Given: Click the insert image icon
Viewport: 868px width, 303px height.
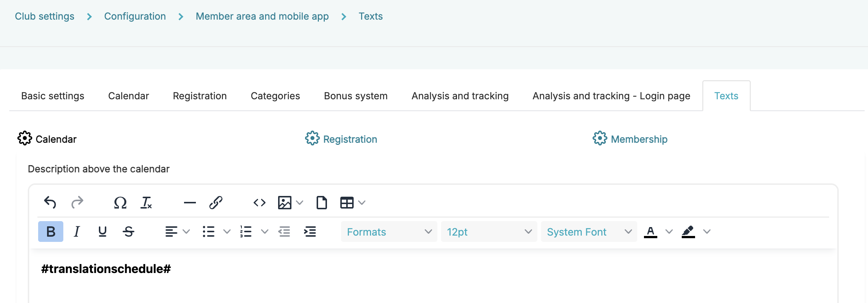Looking at the screenshot, I should (284, 203).
